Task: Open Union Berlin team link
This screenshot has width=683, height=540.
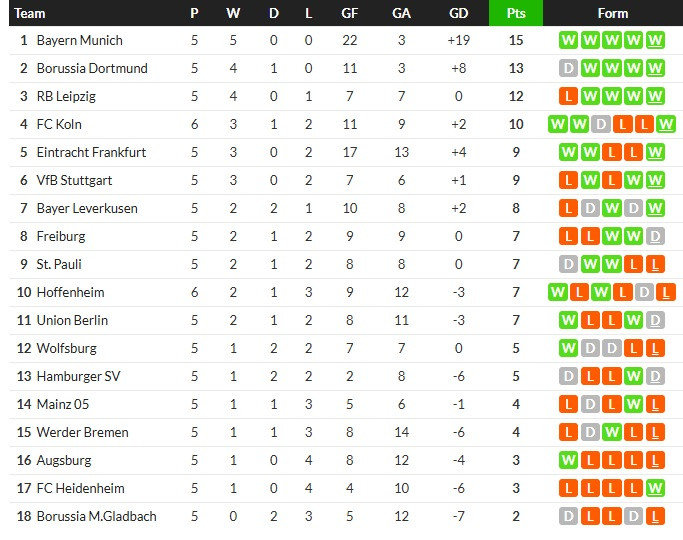Action: (x=72, y=320)
